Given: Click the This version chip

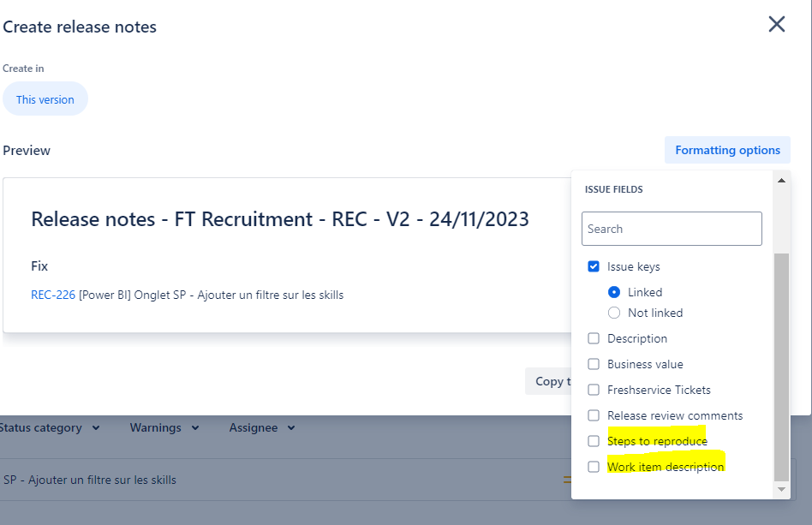Looking at the screenshot, I should (45, 98).
